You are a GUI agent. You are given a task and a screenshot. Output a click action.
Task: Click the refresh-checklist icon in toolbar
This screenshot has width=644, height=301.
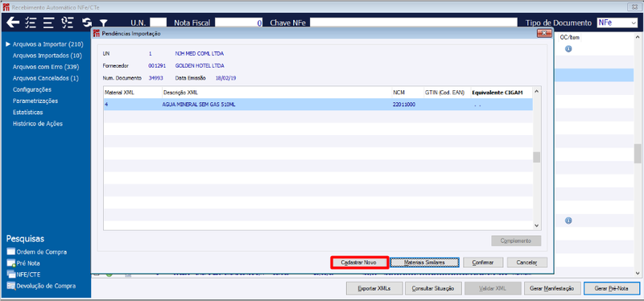(x=67, y=23)
